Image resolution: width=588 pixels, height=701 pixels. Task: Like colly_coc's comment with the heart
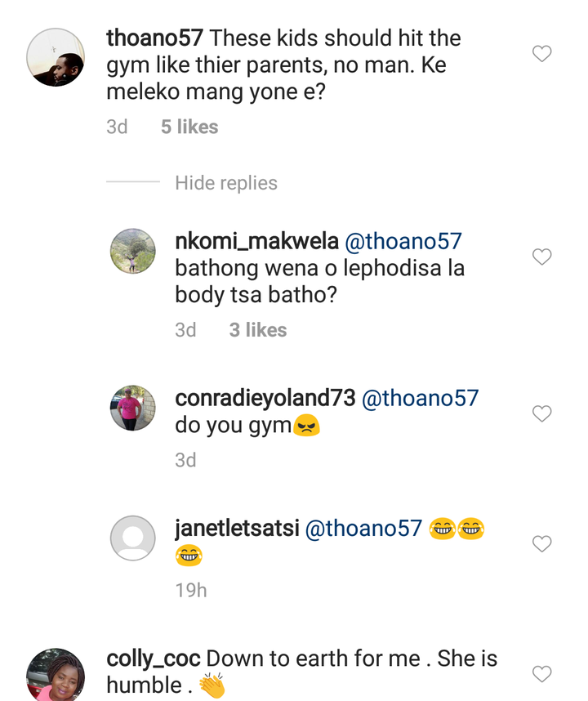[x=542, y=674]
